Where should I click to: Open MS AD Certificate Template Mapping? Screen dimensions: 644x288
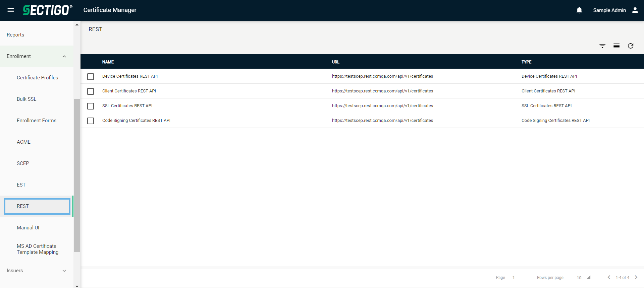pyautogui.click(x=38, y=249)
